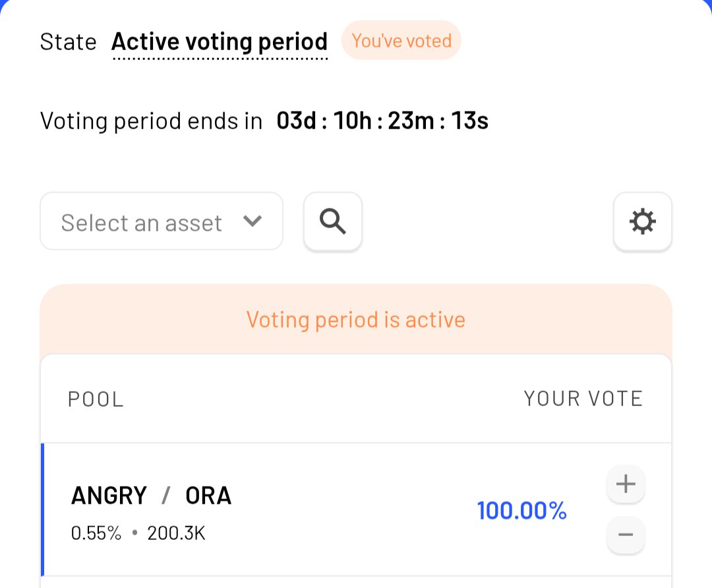
Task: Click the 100.00% vote percentage
Action: [521, 511]
